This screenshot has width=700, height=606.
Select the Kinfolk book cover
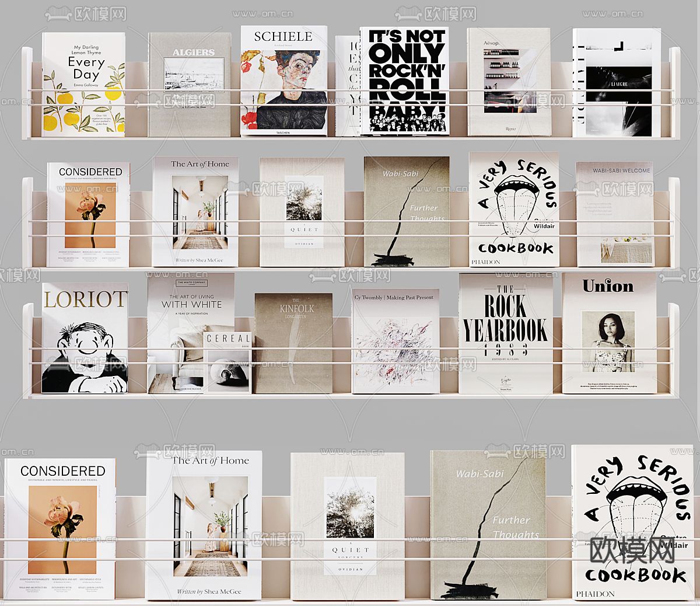(x=293, y=343)
